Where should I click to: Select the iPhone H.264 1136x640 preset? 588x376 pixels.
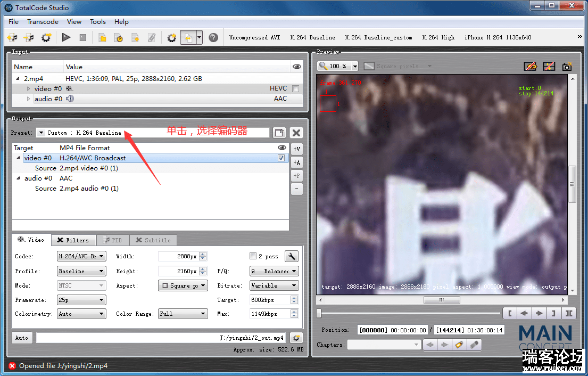point(498,37)
